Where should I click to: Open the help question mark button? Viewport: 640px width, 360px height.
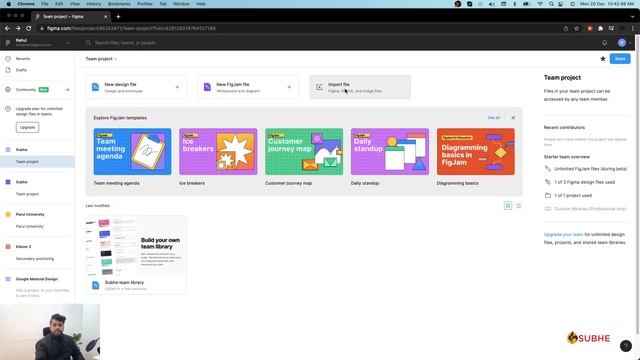[625, 346]
